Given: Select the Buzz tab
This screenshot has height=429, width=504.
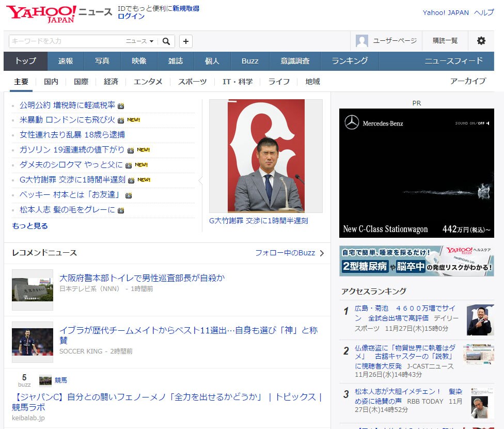Looking at the screenshot, I should point(250,61).
